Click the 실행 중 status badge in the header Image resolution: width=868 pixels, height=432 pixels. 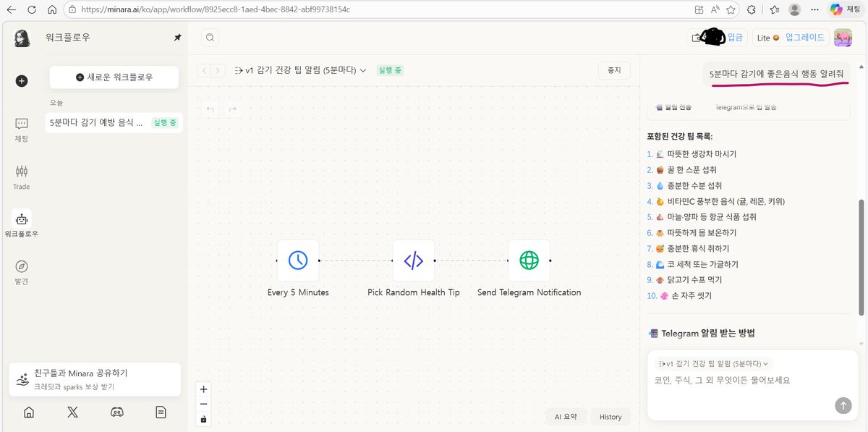pyautogui.click(x=390, y=70)
